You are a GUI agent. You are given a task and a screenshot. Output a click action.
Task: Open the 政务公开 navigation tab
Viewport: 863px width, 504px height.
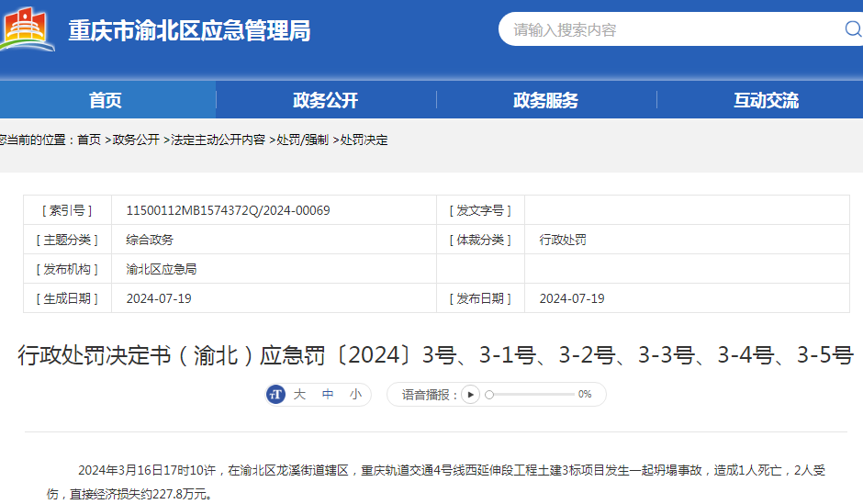tap(325, 100)
